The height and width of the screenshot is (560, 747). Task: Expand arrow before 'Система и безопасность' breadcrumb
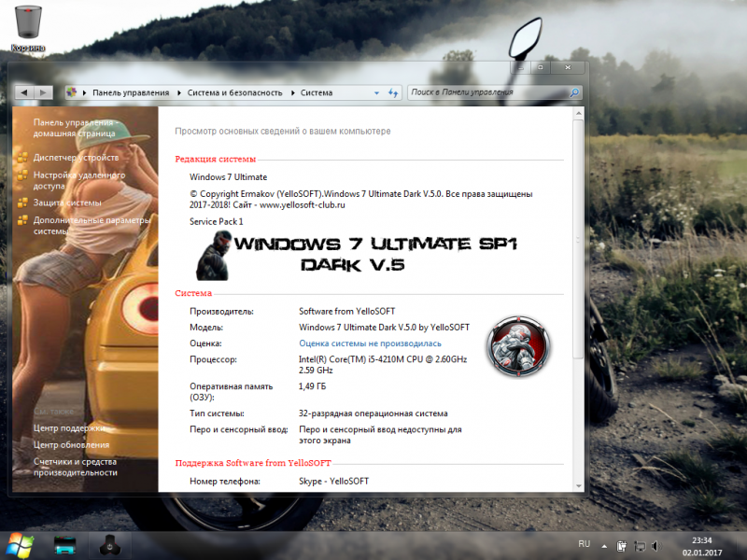point(179,92)
